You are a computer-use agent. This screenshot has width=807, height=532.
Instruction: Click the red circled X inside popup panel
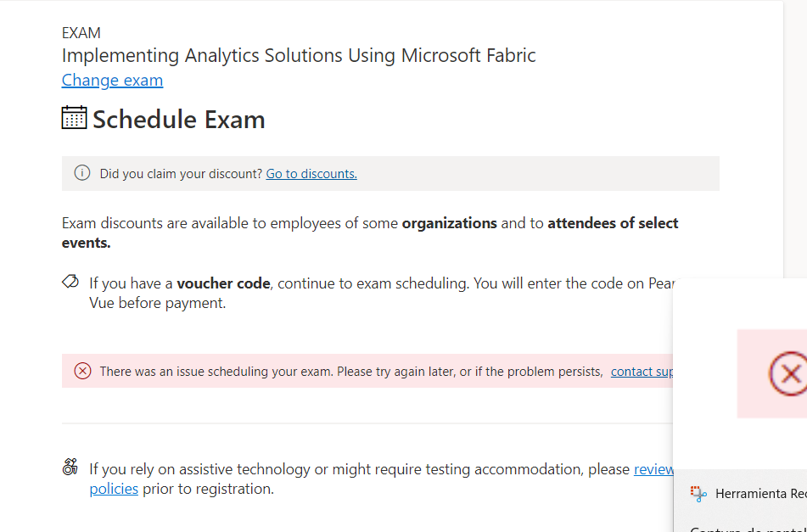(x=789, y=373)
